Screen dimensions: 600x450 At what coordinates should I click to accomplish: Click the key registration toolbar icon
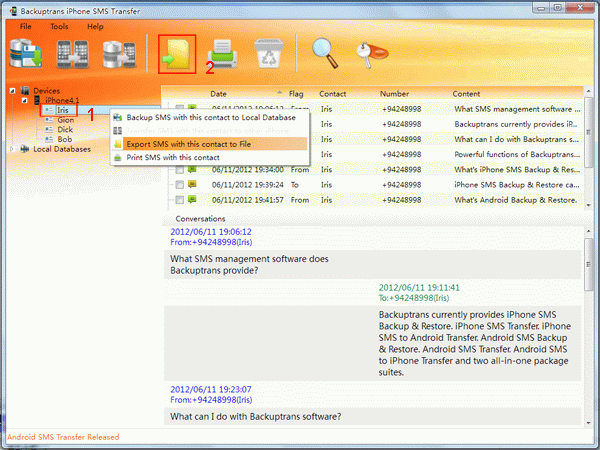coord(371,55)
